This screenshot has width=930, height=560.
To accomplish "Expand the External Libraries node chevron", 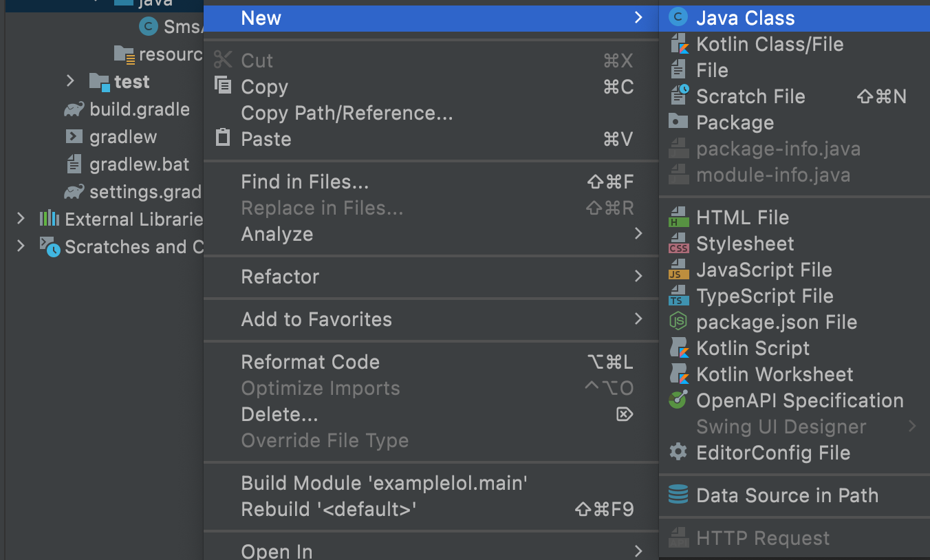I will [x=21, y=219].
